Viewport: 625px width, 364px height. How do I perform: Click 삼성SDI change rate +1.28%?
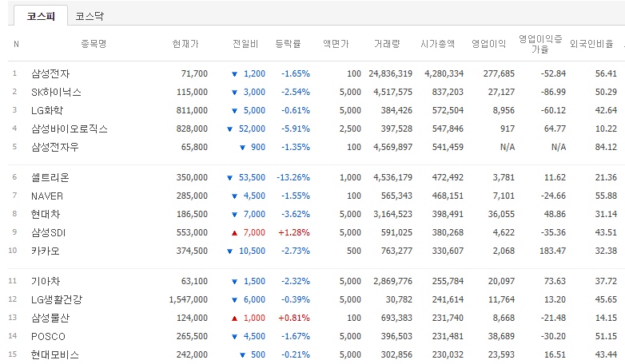tap(294, 232)
